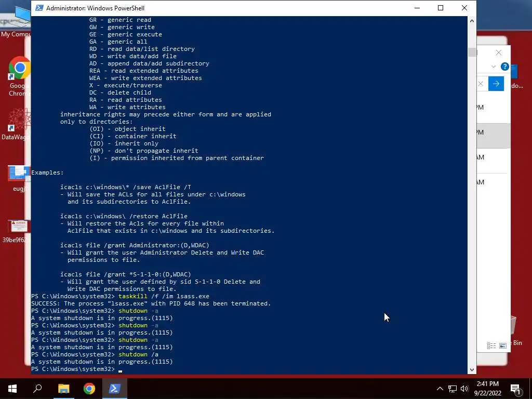Click the '(OI) - object inherit' line
532x399 pixels.
tap(127, 129)
